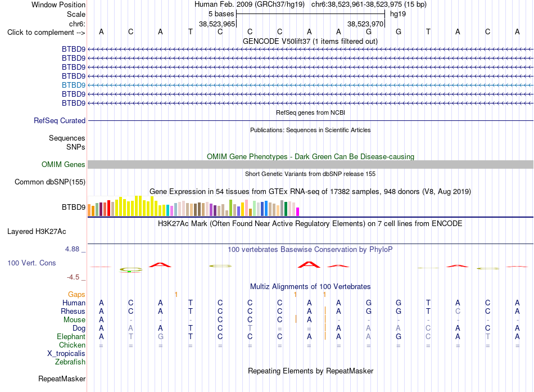Click 'Publications: Sequences in Scientific Articles' title
Screen dimensions: 534x392
tap(310, 130)
